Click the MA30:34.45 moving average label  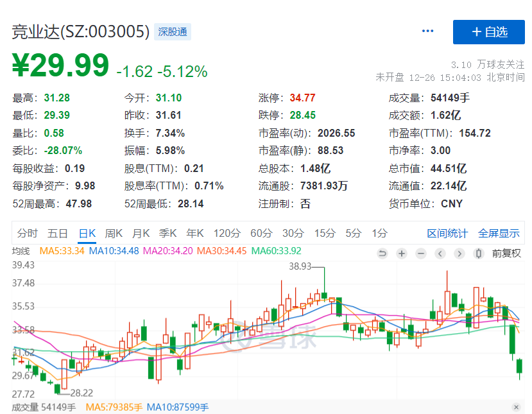(x=221, y=251)
